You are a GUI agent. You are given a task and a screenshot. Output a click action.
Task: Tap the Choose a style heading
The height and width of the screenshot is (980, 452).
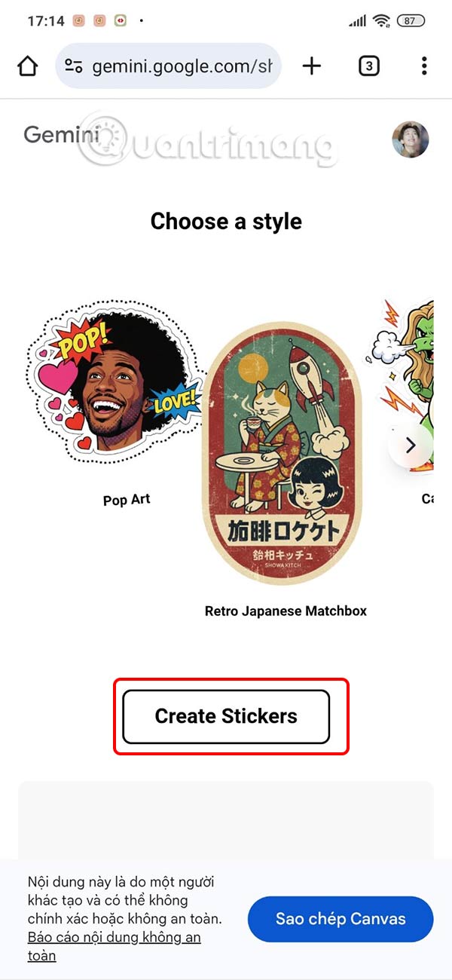pyautogui.click(x=226, y=221)
